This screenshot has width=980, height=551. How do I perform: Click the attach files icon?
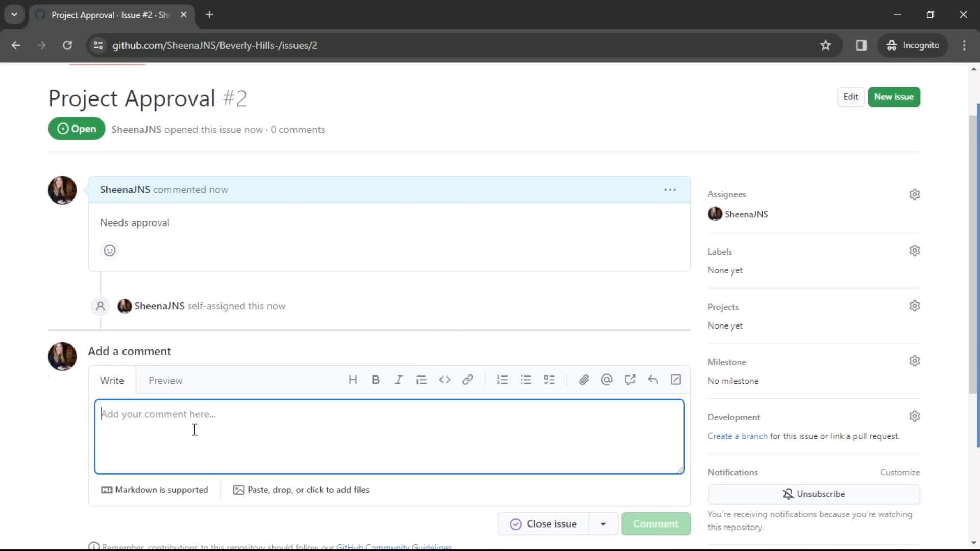[x=583, y=380]
